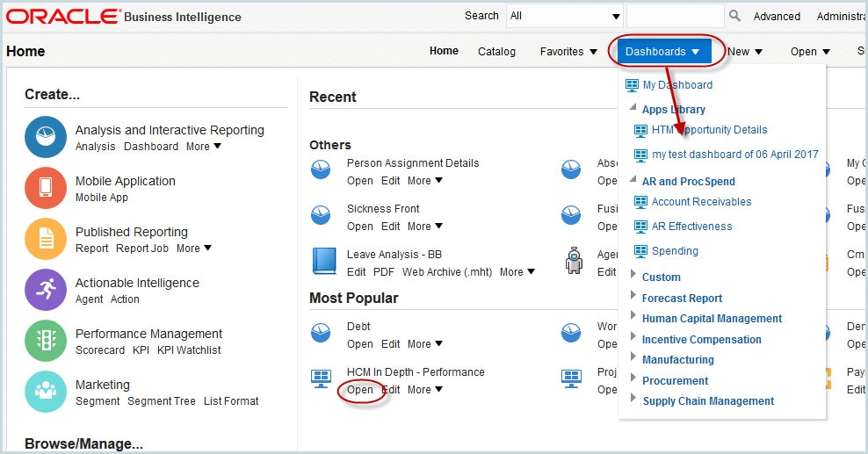
Task: Click the my test dashboard icon
Action: (640, 155)
